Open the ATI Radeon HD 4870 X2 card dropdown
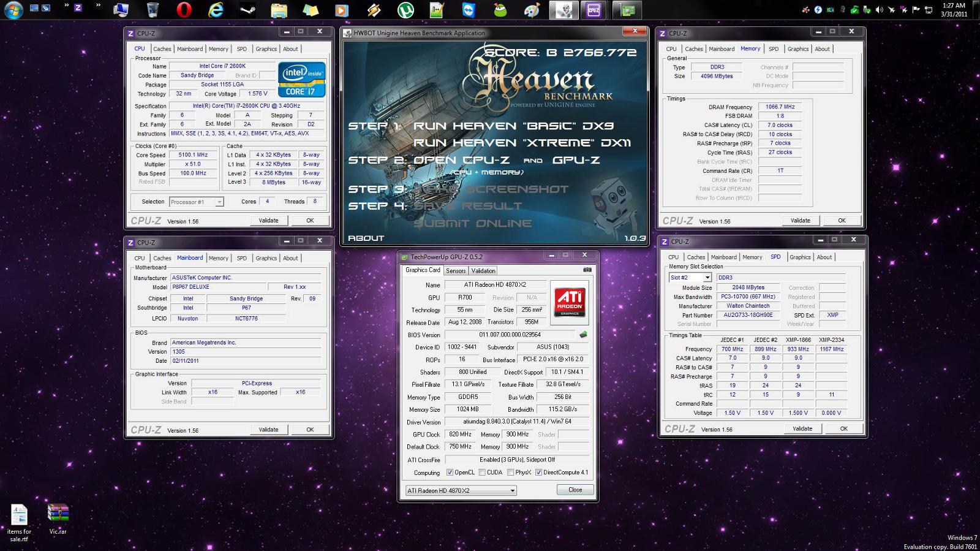The width and height of the screenshot is (980, 551). pos(461,490)
